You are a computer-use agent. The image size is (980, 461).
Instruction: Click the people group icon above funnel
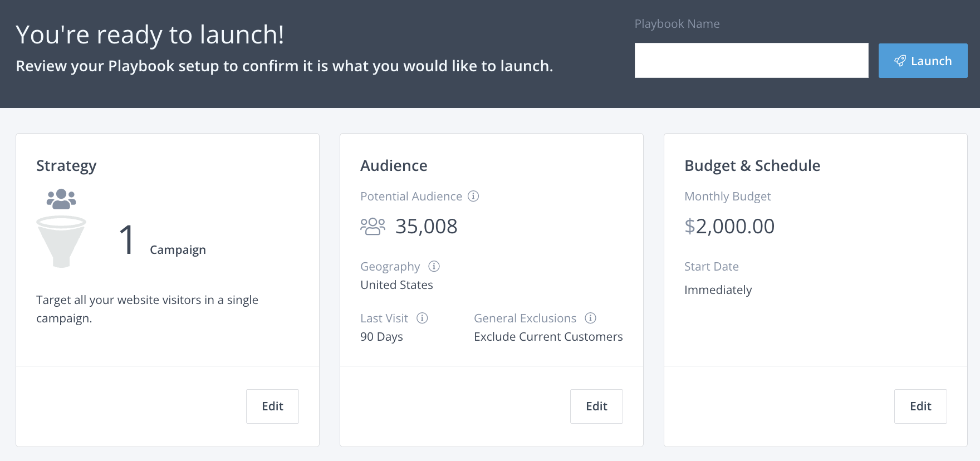[61, 199]
